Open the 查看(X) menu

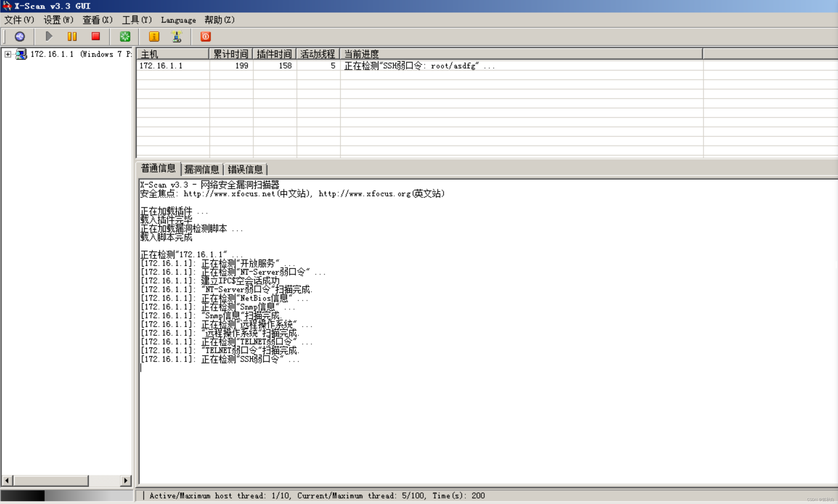click(x=97, y=20)
